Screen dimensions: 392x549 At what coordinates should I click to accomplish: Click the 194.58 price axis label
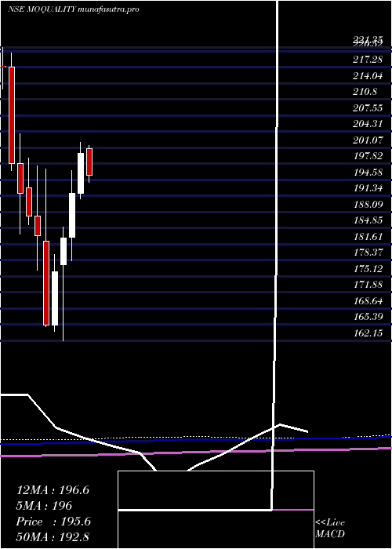pyautogui.click(x=368, y=173)
